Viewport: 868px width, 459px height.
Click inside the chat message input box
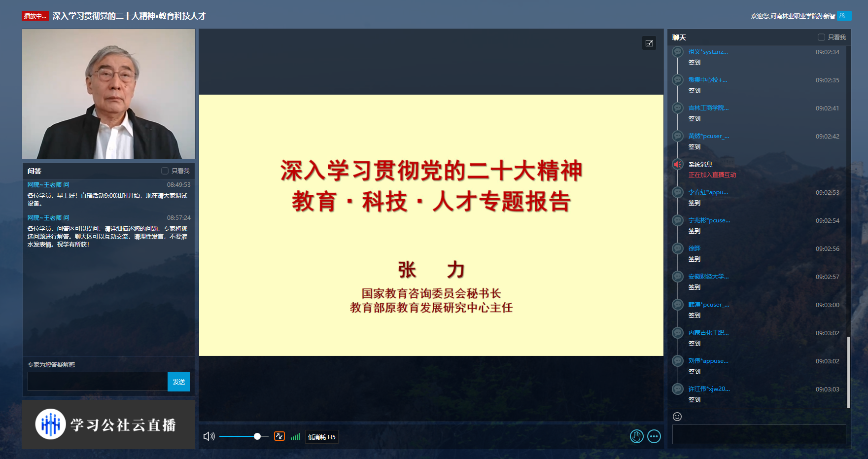[x=759, y=434]
